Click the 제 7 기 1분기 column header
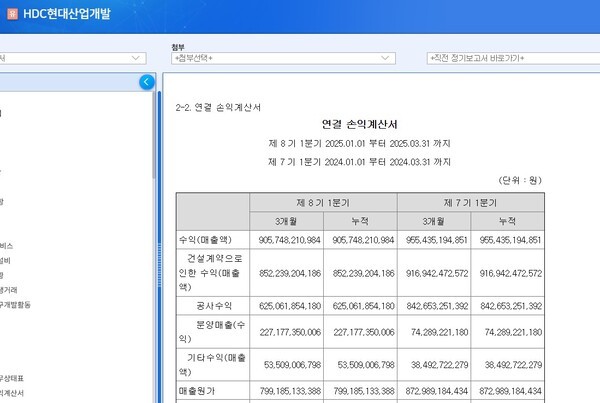600x403 pixels. tap(471, 202)
